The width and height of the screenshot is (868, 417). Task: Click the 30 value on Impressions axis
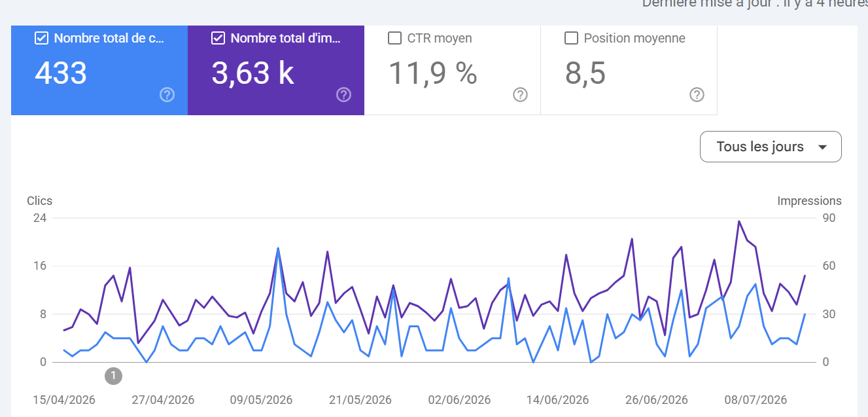point(829,314)
